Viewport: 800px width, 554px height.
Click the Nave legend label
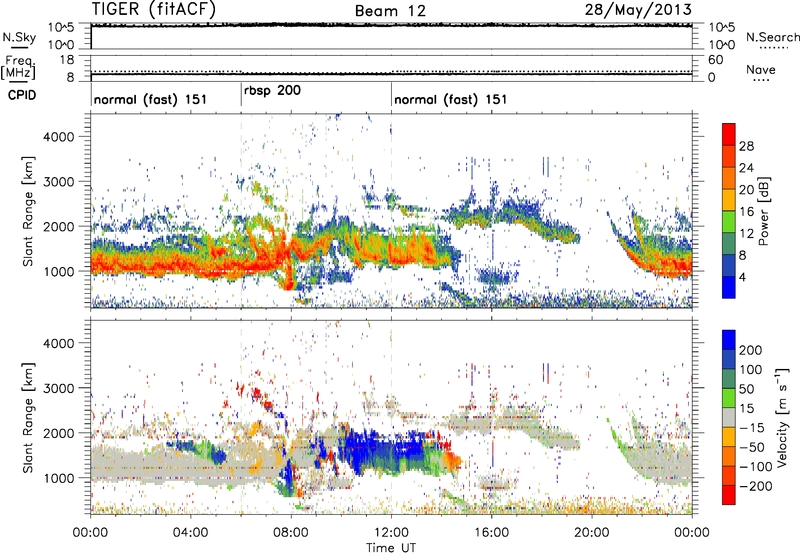click(760, 69)
